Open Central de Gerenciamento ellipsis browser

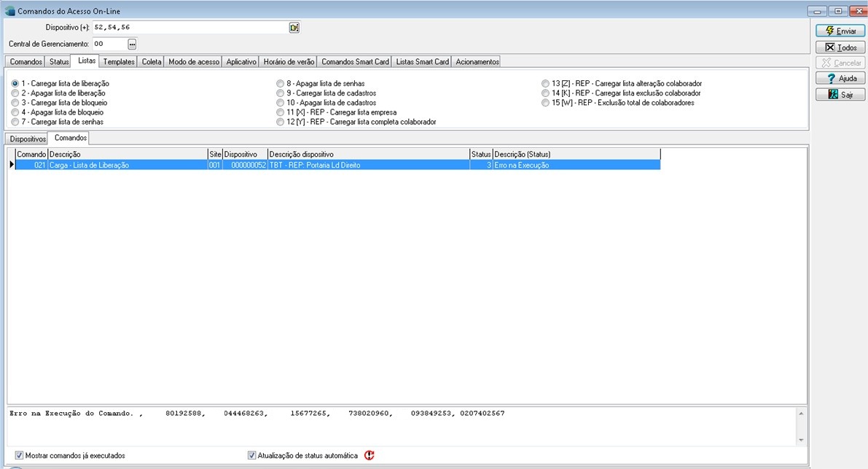[x=132, y=44]
